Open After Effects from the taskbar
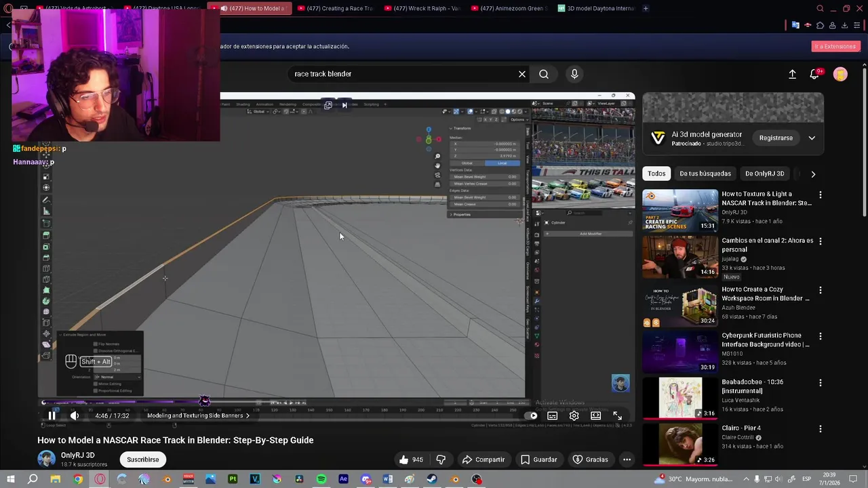Viewport: 868px width, 488px height. (343, 479)
